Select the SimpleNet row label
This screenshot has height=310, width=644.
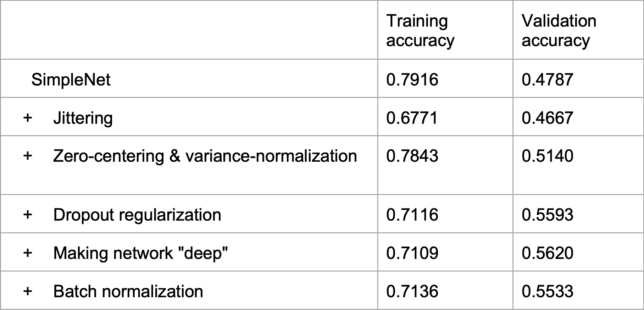[x=71, y=79]
